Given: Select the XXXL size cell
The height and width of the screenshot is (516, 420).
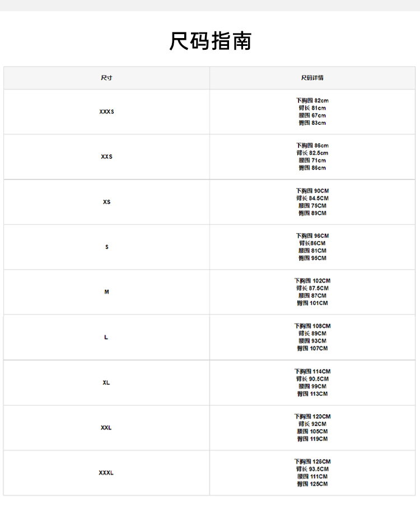Looking at the screenshot, I should (106, 473).
